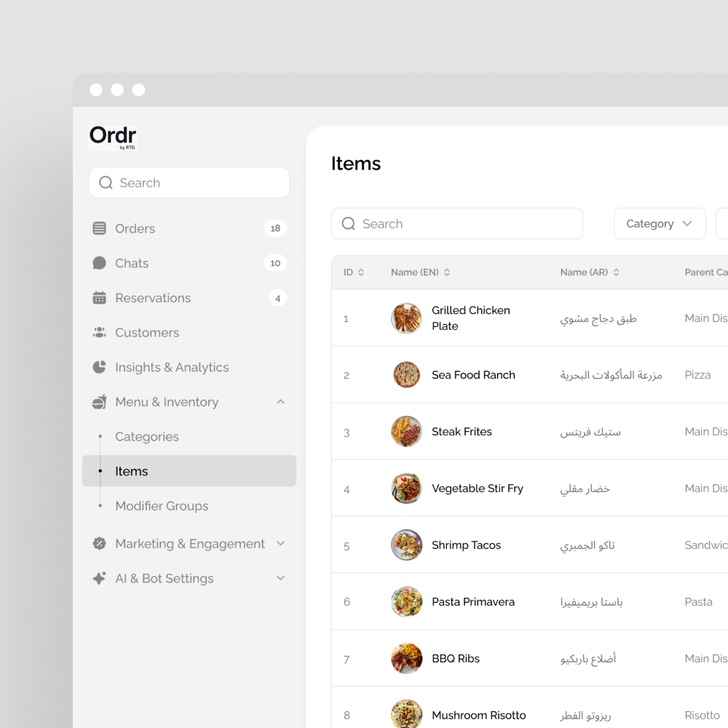
Task: Click the Pizza parent category cell
Action: [x=697, y=375]
